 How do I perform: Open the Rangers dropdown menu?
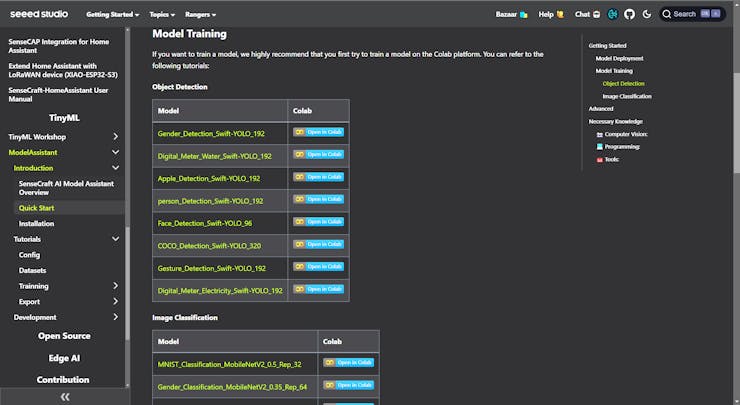click(200, 15)
